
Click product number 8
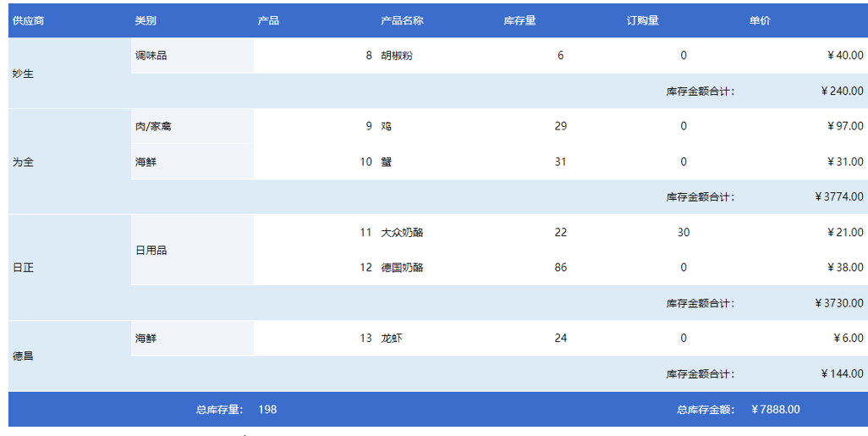click(x=369, y=55)
